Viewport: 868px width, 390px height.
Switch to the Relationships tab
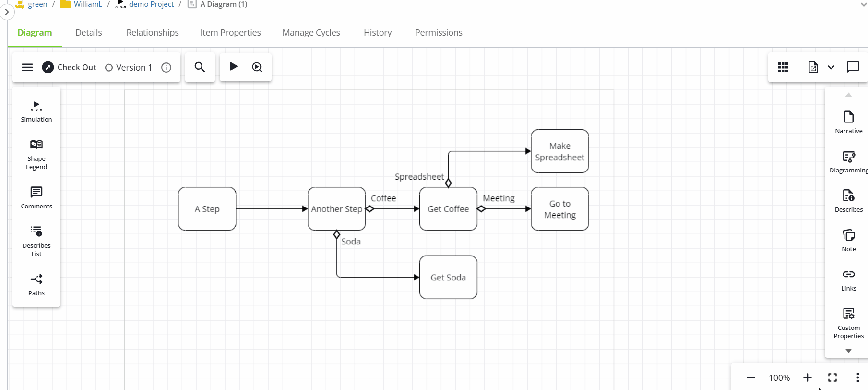(x=153, y=33)
